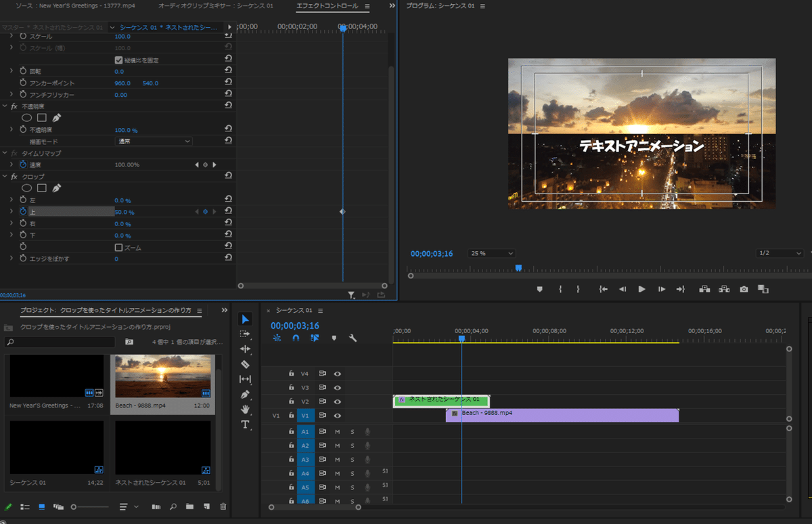Viewport: 812px width, 524px height.
Task: Select the Type tool
Action: tap(246, 424)
